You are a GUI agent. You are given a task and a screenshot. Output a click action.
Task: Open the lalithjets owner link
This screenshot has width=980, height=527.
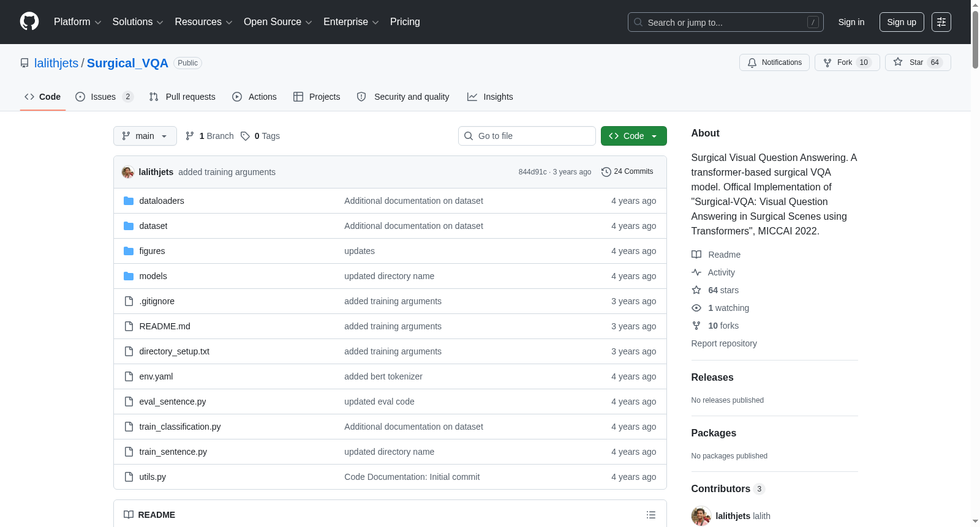[56, 63]
